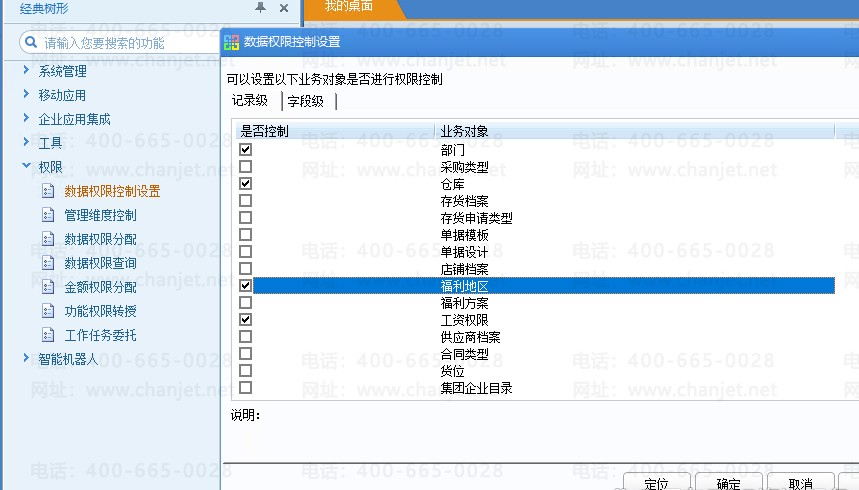Click the 数据权限查询 item icon

tap(46, 263)
